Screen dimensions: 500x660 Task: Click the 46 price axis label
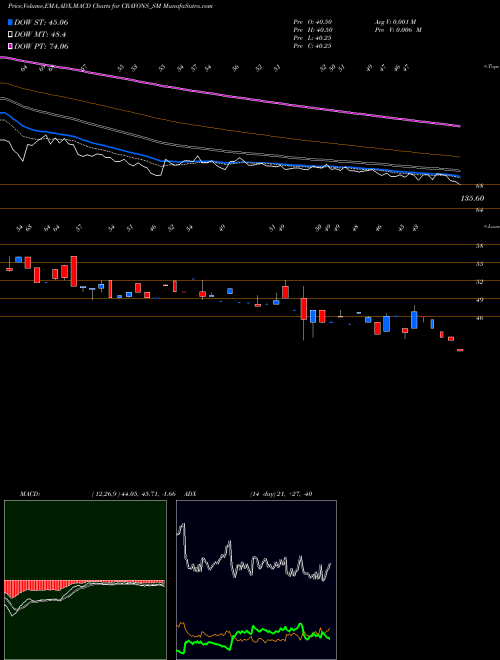(479, 318)
